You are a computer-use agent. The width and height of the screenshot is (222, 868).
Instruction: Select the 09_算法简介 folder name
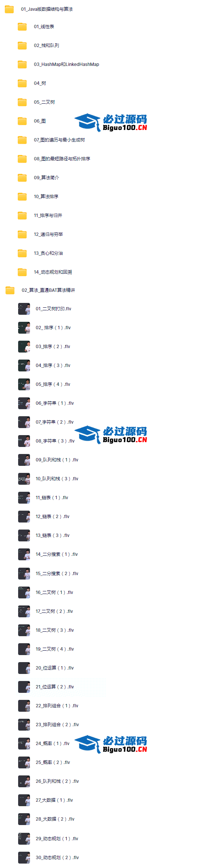tap(47, 178)
